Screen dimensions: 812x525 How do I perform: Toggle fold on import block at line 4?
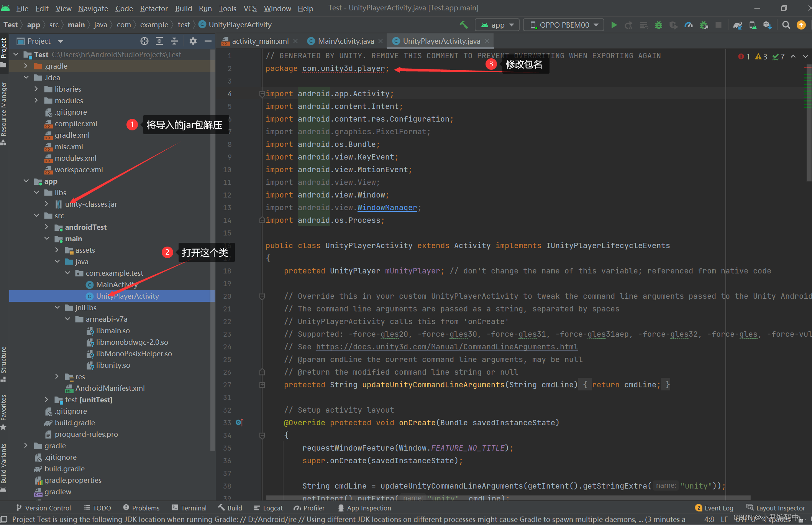[x=262, y=94]
